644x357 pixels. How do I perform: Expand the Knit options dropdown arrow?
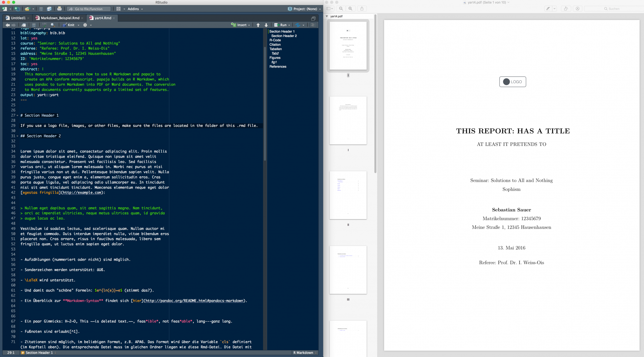click(x=78, y=25)
